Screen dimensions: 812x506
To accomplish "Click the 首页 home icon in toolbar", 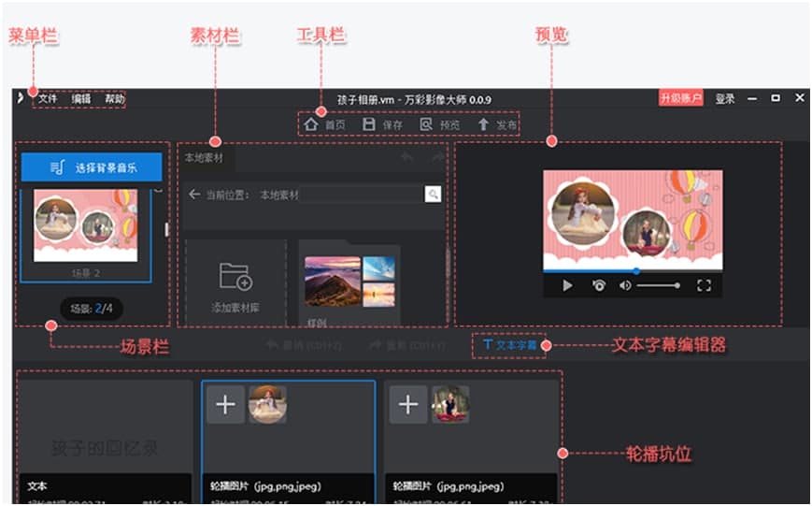I will tap(311, 124).
